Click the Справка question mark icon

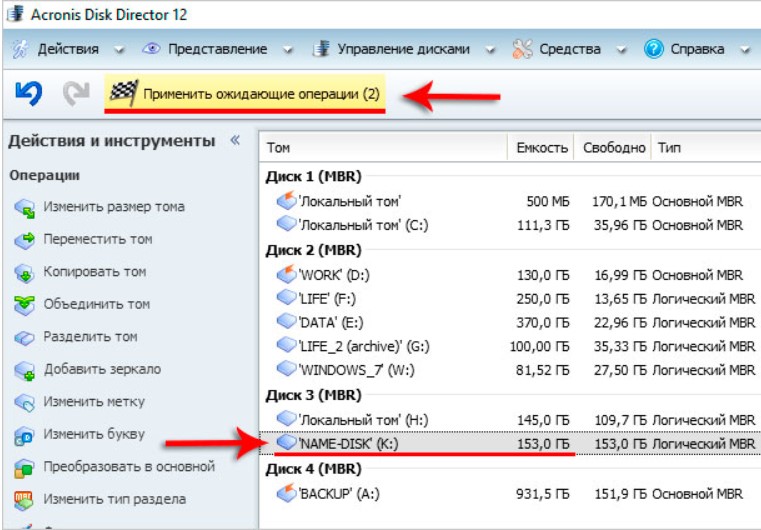click(x=654, y=49)
